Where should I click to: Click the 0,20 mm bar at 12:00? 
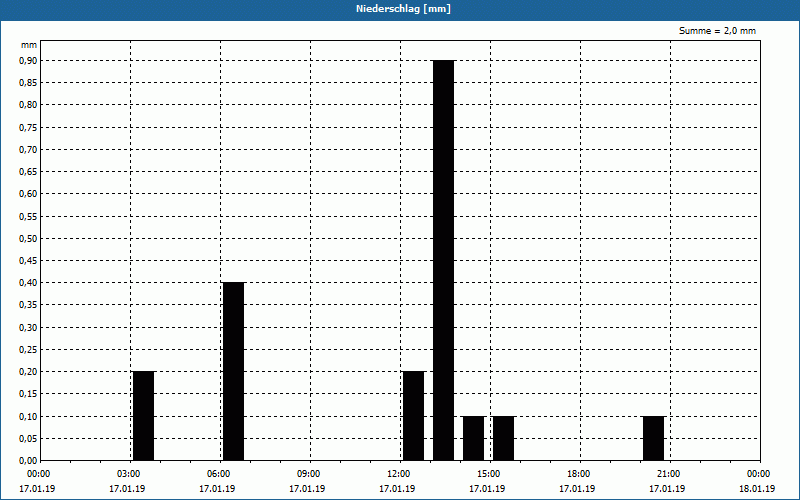(413, 416)
